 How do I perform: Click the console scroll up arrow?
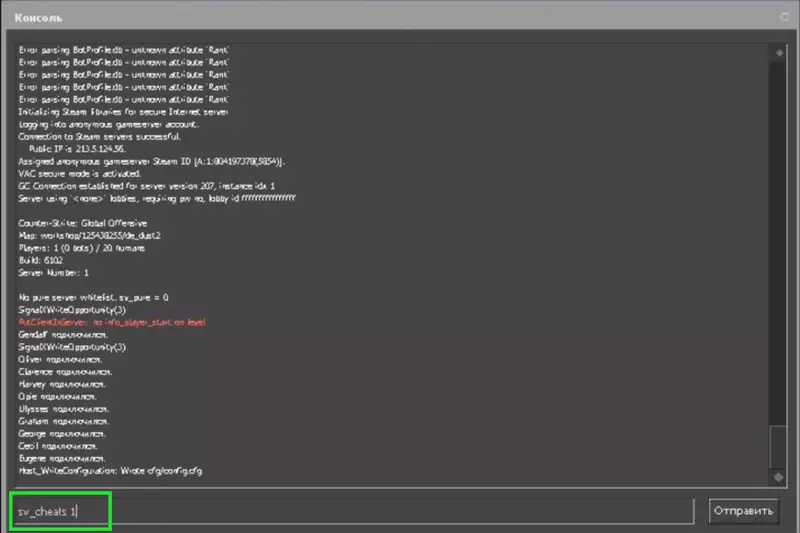[x=779, y=53]
